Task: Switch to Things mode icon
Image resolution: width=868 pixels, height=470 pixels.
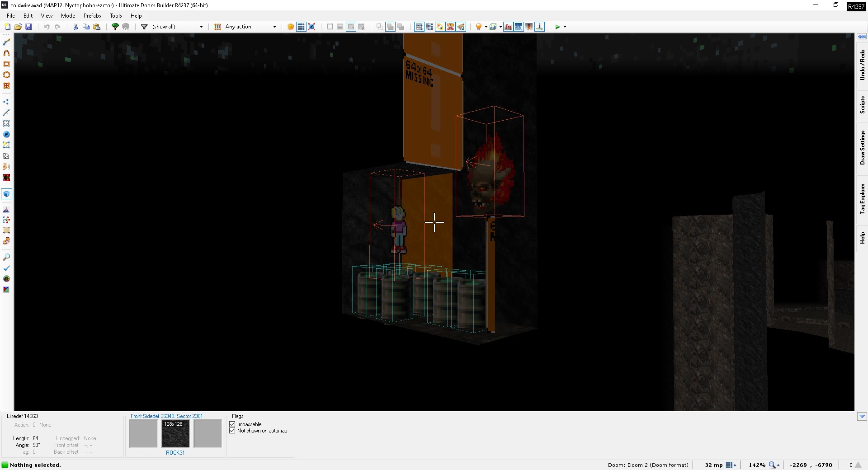Action: click(6, 134)
